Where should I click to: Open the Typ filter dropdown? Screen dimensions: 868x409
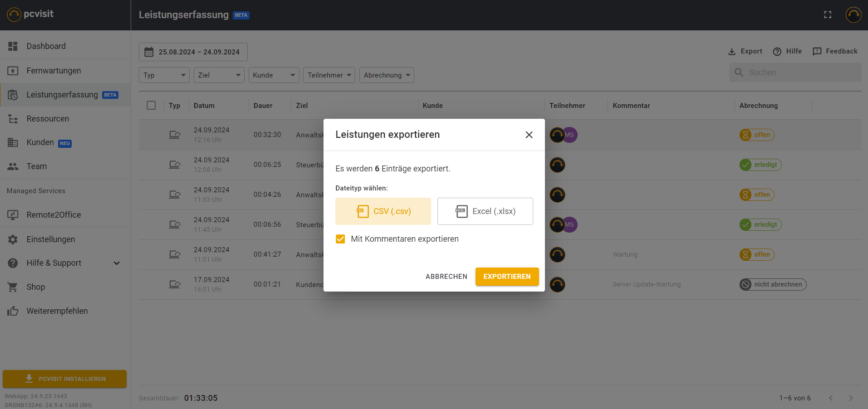(164, 75)
